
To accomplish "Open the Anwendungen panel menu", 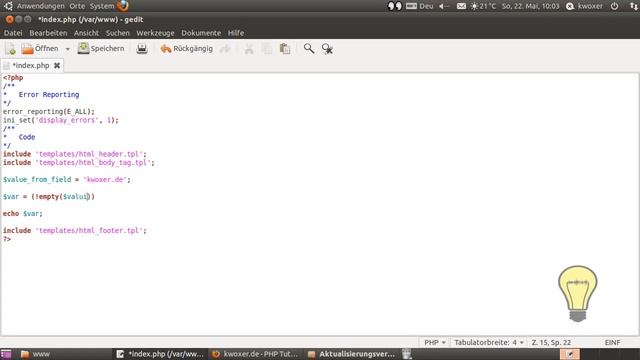I will click(40, 6).
